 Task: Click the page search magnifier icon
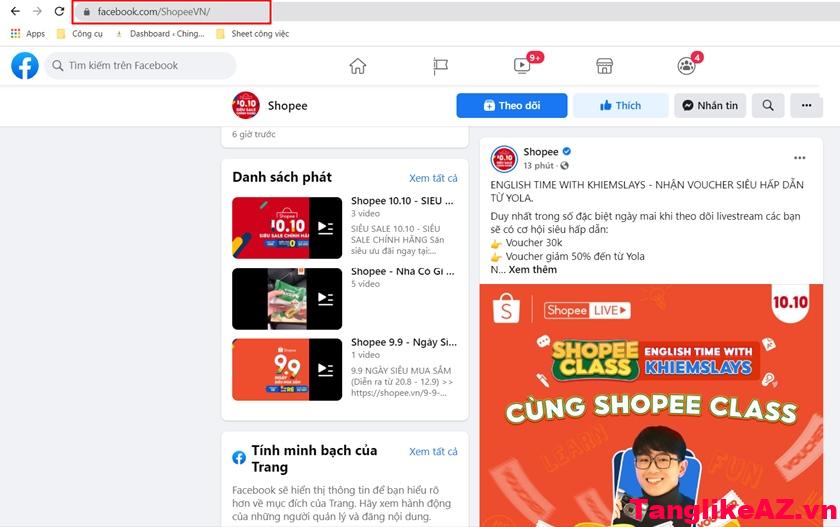pos(768,105)
